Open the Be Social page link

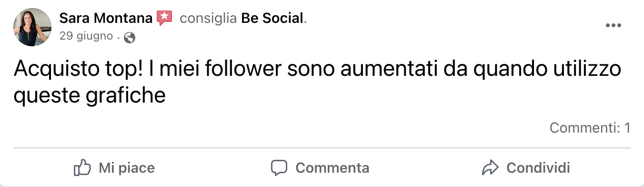(272, 18)
